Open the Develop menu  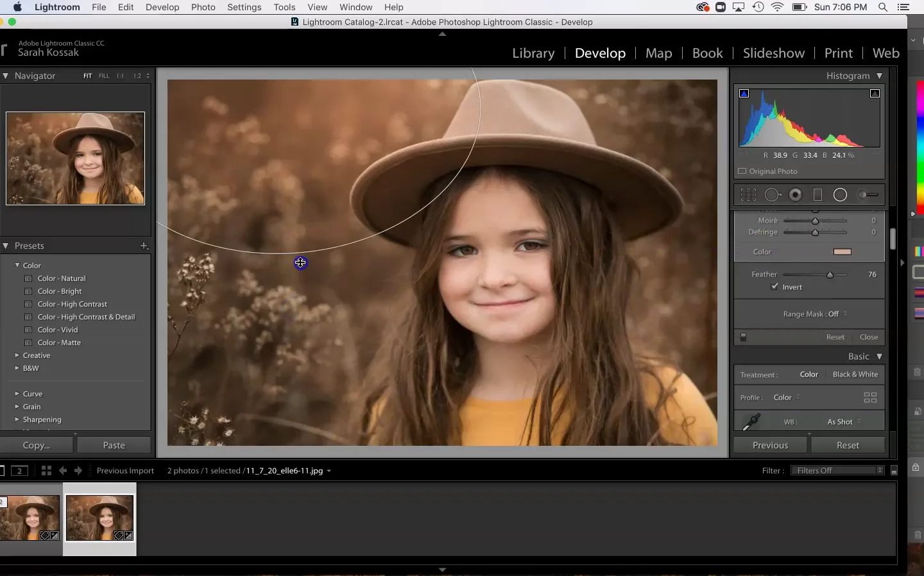[x=162, y=7]
